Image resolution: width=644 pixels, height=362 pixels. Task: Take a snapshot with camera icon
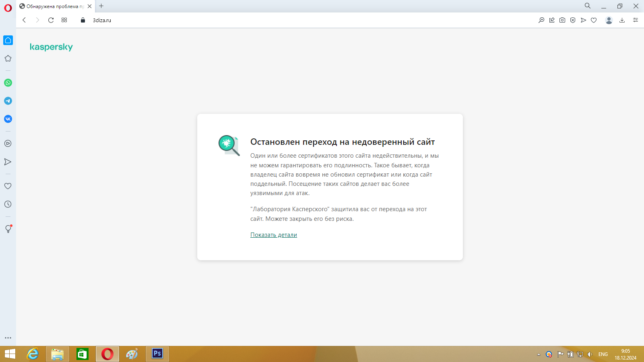562,20
